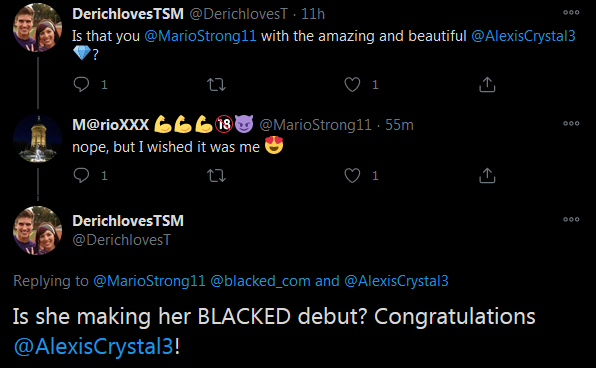Open @AlexisCrystal3 in Replying to line
596x368 pixels.
pos(396,281)
